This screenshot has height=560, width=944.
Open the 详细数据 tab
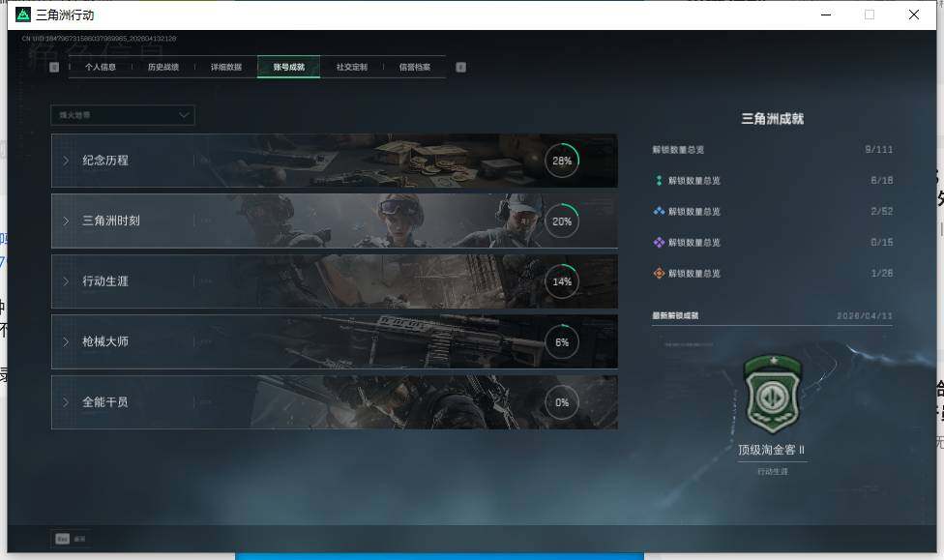point(225,67)
